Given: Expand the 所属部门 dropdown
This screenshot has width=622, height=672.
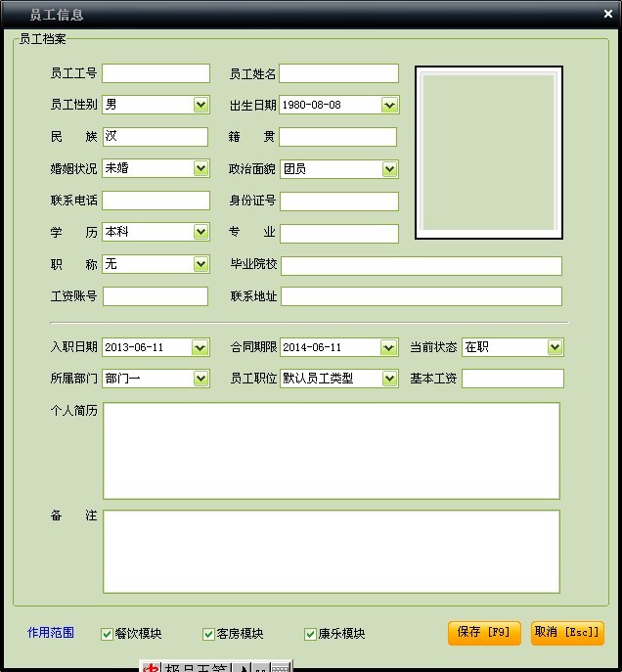Looking at the screenshot, I should coord(200,379).
